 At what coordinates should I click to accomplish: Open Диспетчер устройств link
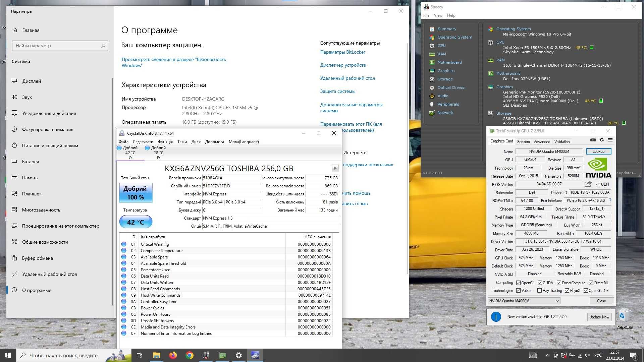point(343,65)
